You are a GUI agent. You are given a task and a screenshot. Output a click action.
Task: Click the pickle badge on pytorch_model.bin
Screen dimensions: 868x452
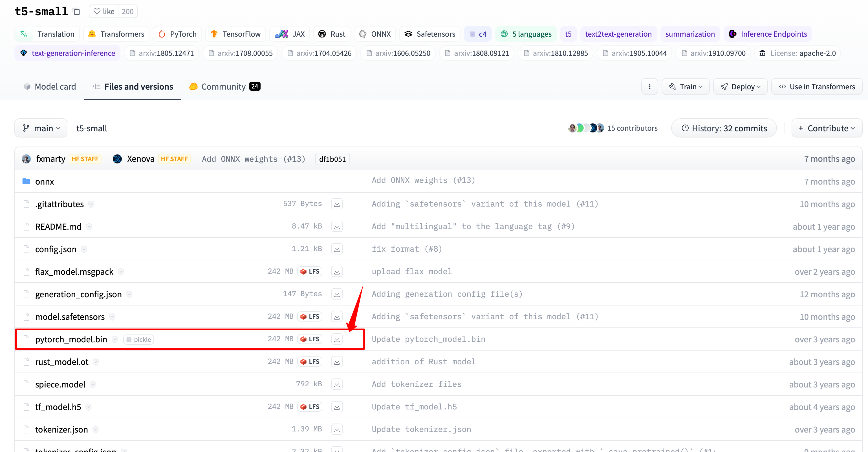coord(138,340)
